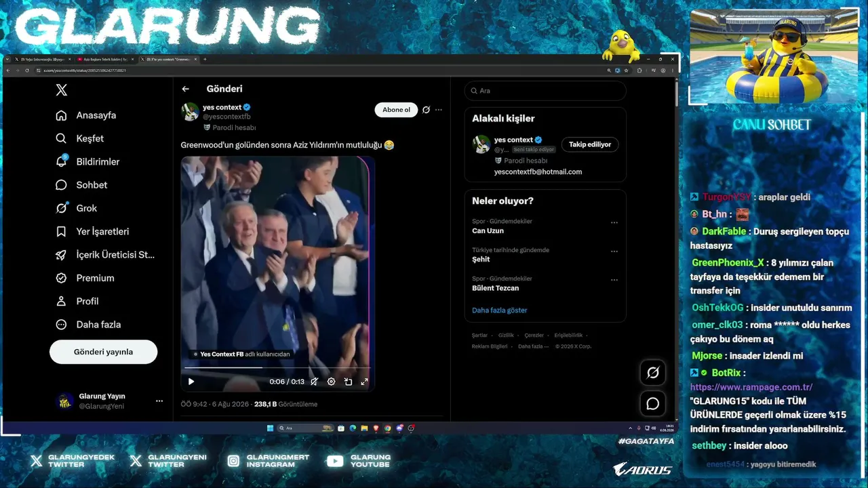This screenshot has height=488, width=868.
Task: Unmute the video sound
Action: pyautogui.click(x=315, y=382)
